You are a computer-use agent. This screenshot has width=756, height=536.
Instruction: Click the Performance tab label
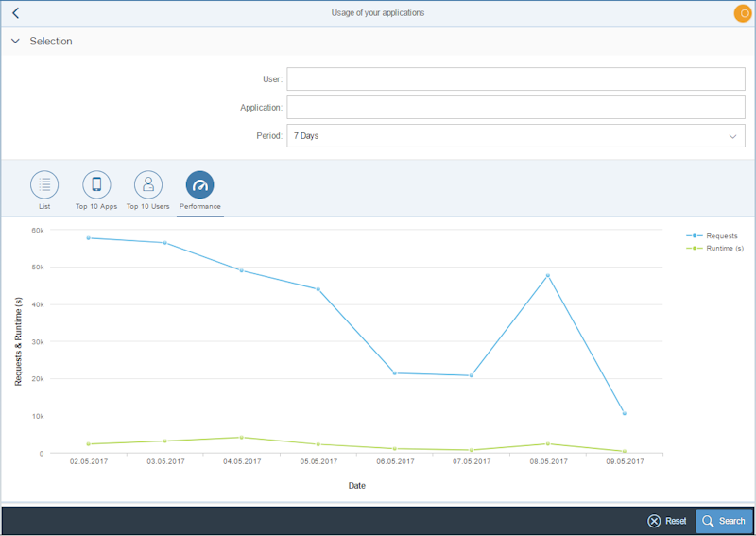(x=200, y=206)
